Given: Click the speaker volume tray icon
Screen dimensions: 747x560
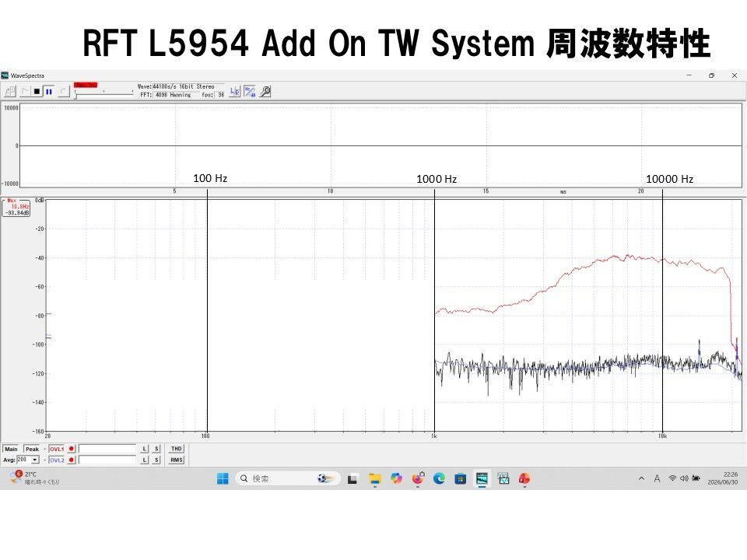Looking at the screenshot, I should pos(684,478).
